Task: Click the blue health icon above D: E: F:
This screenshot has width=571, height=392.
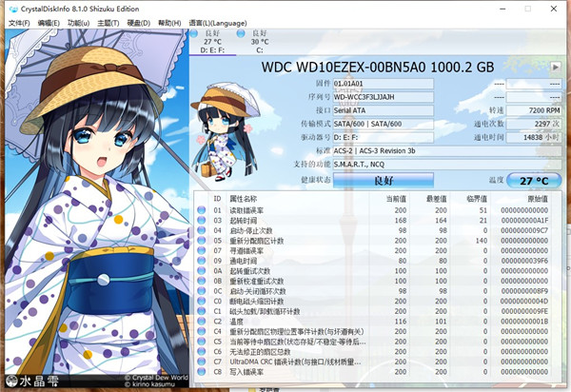Action: [194, 33]
